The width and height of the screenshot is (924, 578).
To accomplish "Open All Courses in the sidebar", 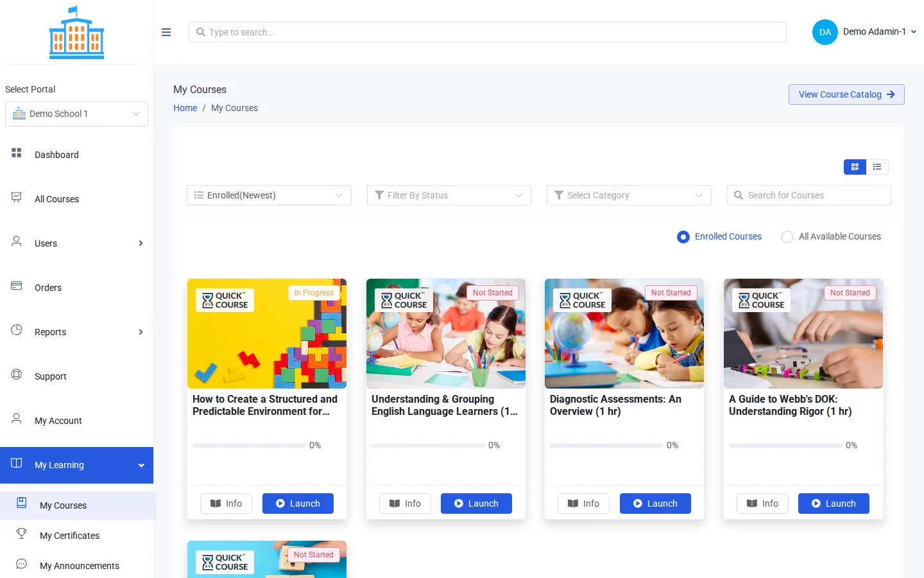I will (76, 199).
